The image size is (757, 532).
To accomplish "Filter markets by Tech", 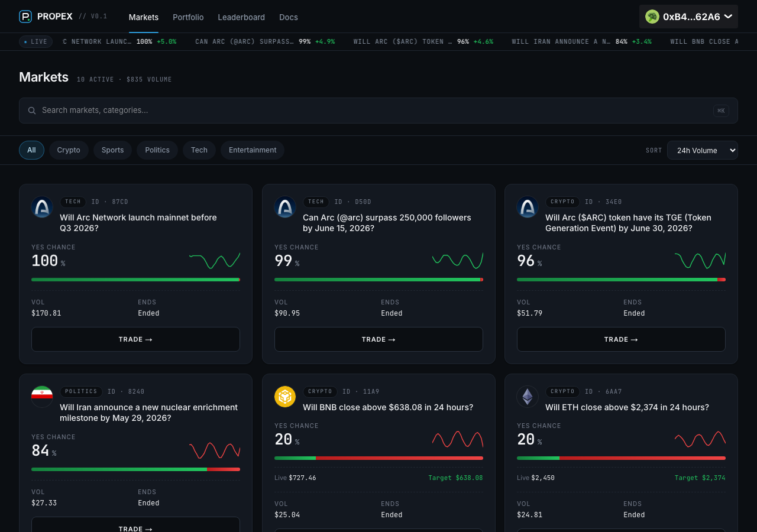I will coord(199,150).
